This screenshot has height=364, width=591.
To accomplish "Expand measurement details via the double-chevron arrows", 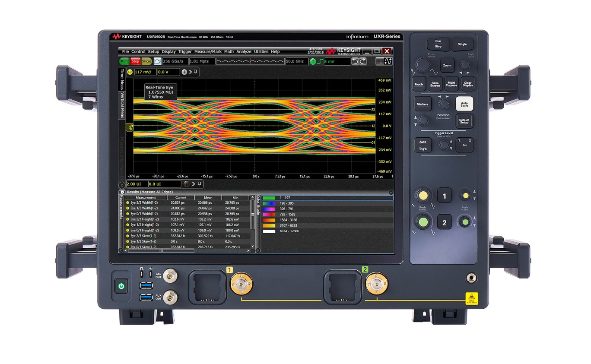I will tap(191, 72).
